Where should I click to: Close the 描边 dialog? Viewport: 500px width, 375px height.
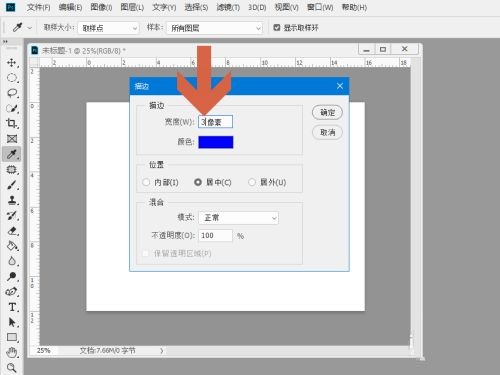(340, 86)
